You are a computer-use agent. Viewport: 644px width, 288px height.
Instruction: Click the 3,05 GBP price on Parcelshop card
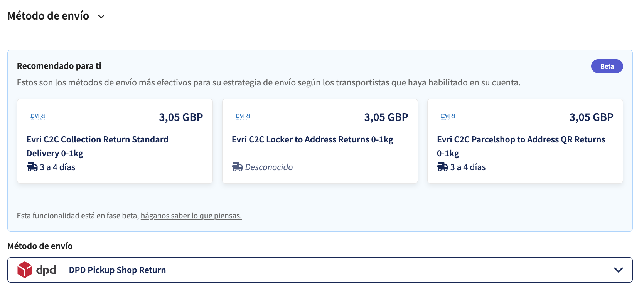(591, 117)
